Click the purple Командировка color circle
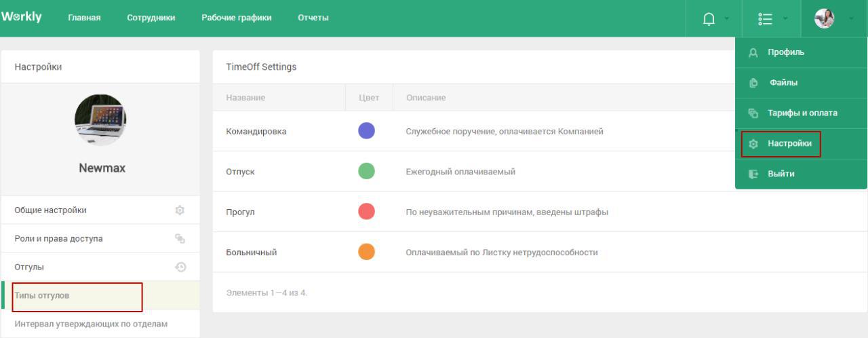Screen dimensions: 868x338 pos(366,131)
